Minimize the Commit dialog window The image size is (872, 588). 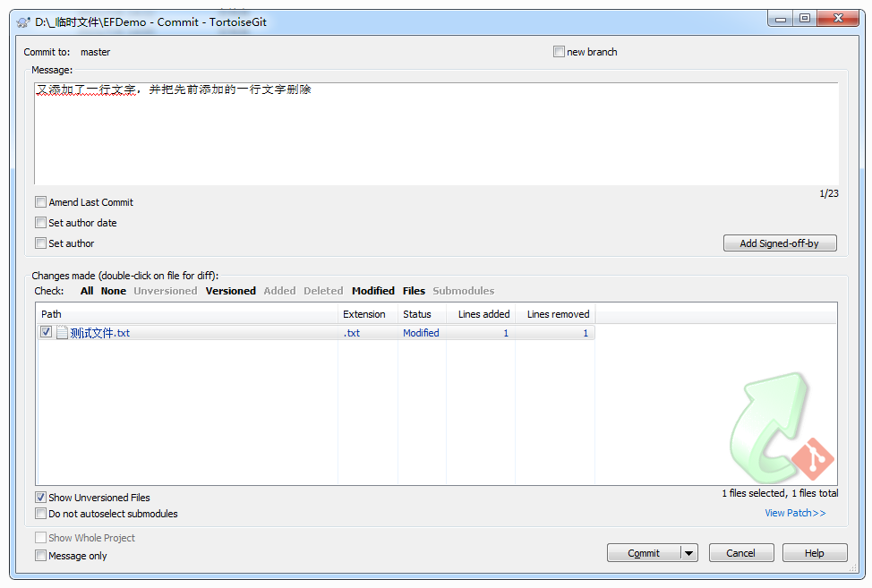(x=781, y=19)
